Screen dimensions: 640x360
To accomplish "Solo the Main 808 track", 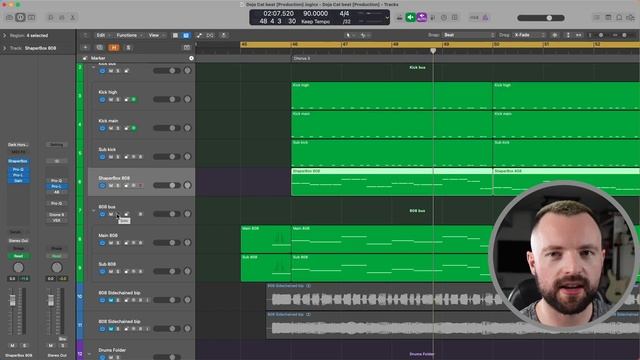I will click(x=118, y=243).
